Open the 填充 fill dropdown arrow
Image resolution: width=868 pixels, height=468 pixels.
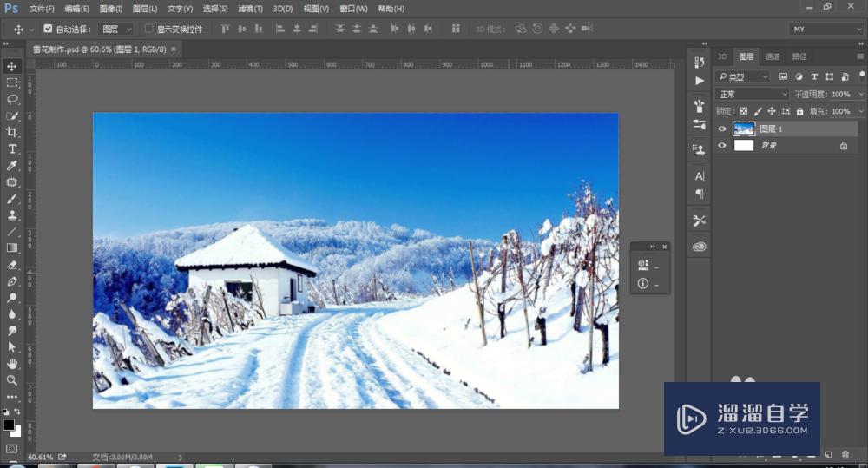[x=861, y=111]
